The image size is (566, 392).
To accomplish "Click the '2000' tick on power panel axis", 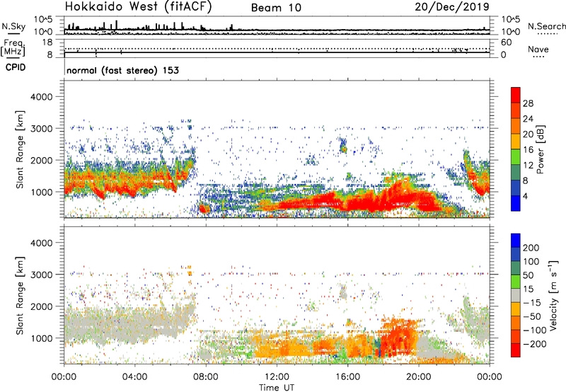I will (x=42, y=160).
